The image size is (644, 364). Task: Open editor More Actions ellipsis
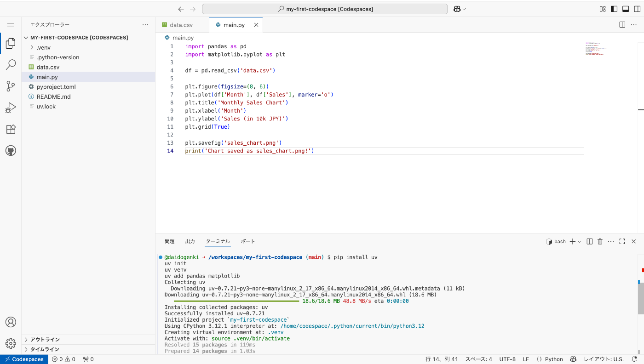[x=633, y=25]
